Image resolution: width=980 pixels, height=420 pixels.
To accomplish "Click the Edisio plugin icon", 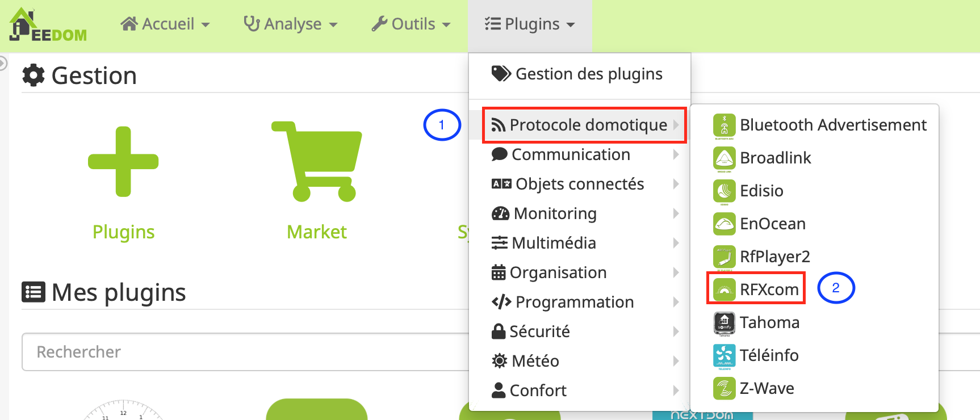I will (724, 191).
